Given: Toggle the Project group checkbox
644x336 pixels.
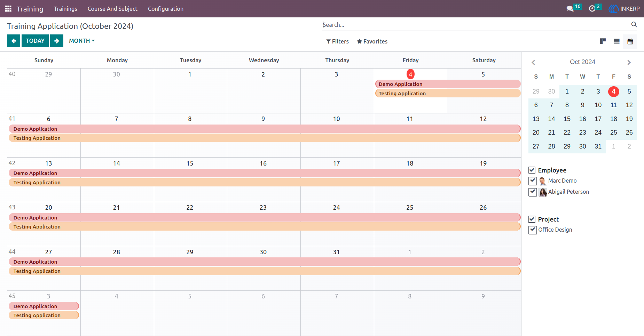Looking at the screenshot, I should [x=532, y=219].
